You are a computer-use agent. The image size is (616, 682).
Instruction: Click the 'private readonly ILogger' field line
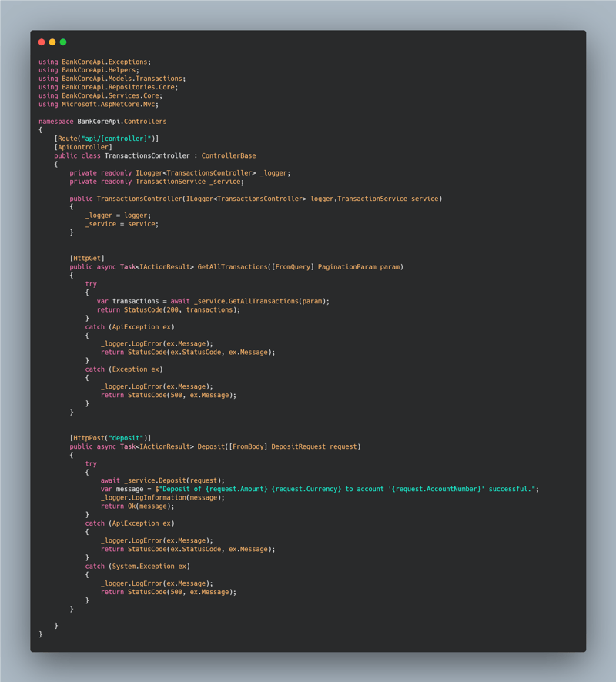[x=179, y=173]
